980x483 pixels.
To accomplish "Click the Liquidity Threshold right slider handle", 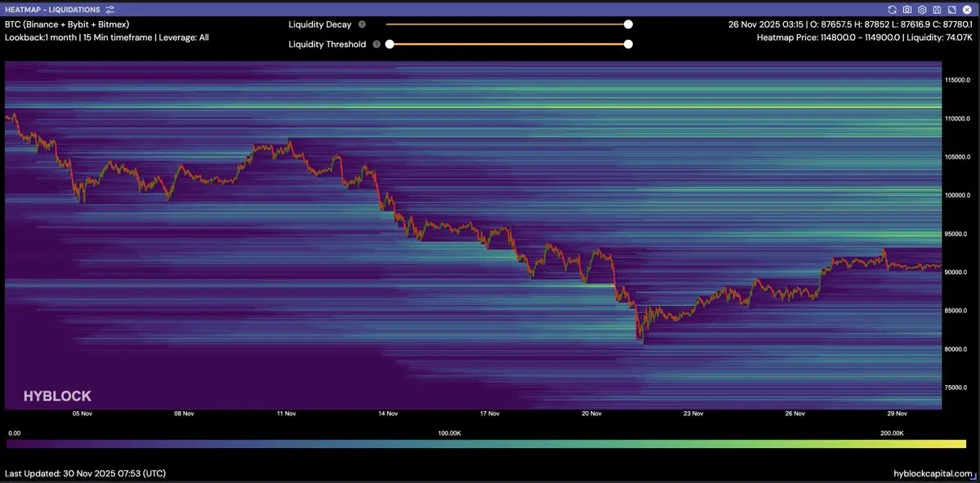I will click(x=628, y=44).
